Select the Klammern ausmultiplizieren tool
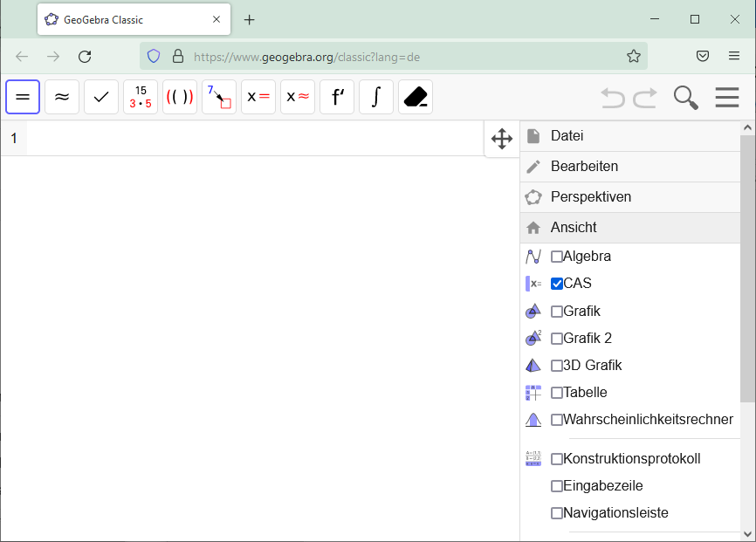 [180, 97]
